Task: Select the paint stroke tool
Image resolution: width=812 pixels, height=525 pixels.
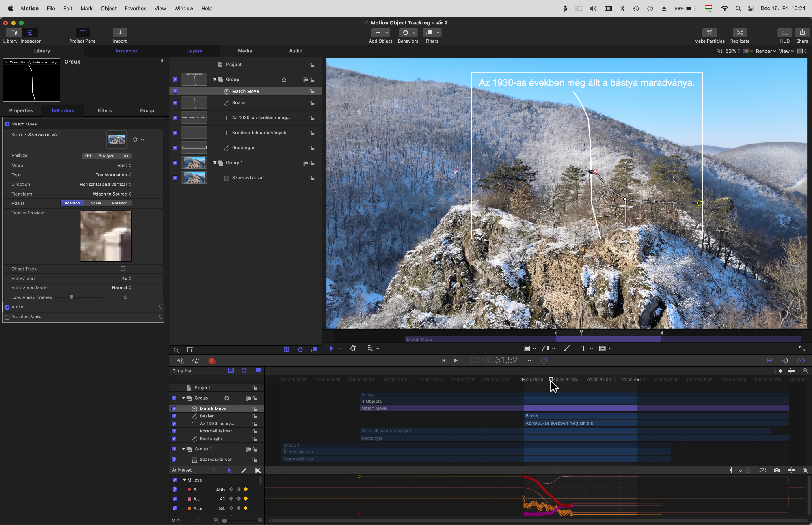Action: pos(567,349)
